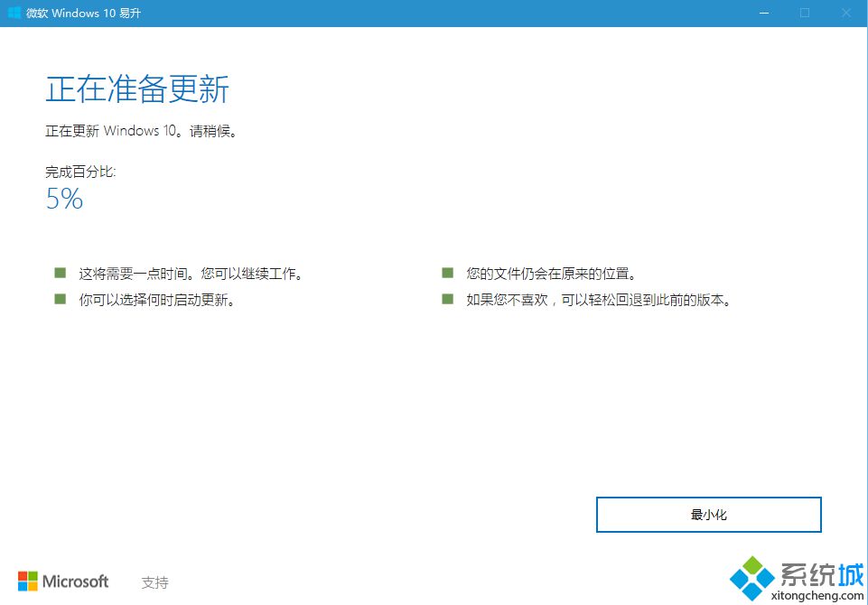Click text 这将需要一点时间。您可以继续工作。
Screen dimensions: 868x605
coord(191,274)
